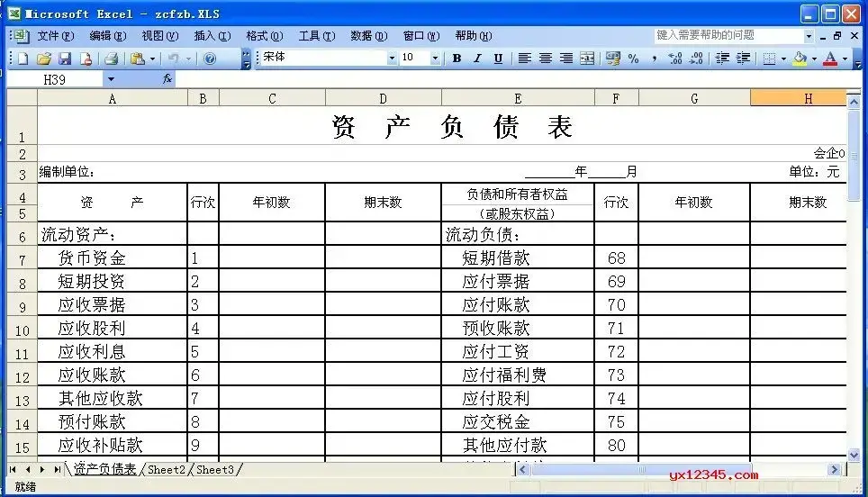Click Decrease Decimal icon
The image size is (868, 497).
coord(696,59)
